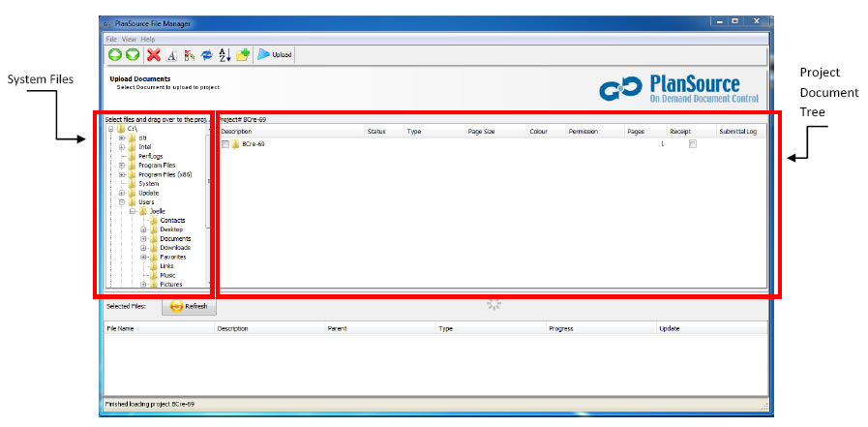Click the Permission column header
This screenshot has height=427, width=868.
click(x=595, y=132)
